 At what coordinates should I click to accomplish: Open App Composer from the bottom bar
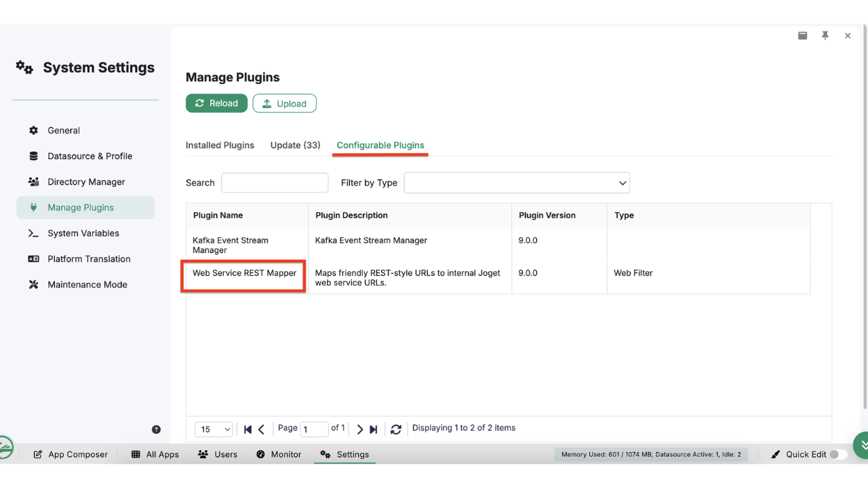click(71, 454)
